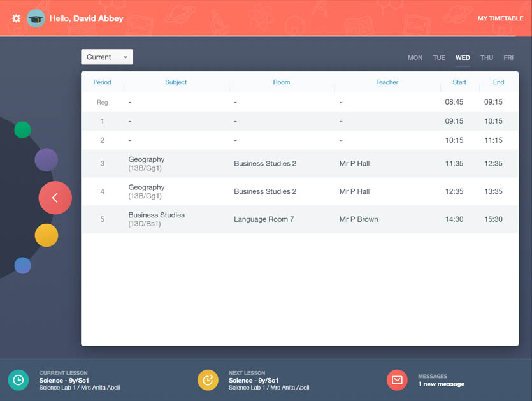
Task: Click the blue circle in the side wheel
Action: 23,265
